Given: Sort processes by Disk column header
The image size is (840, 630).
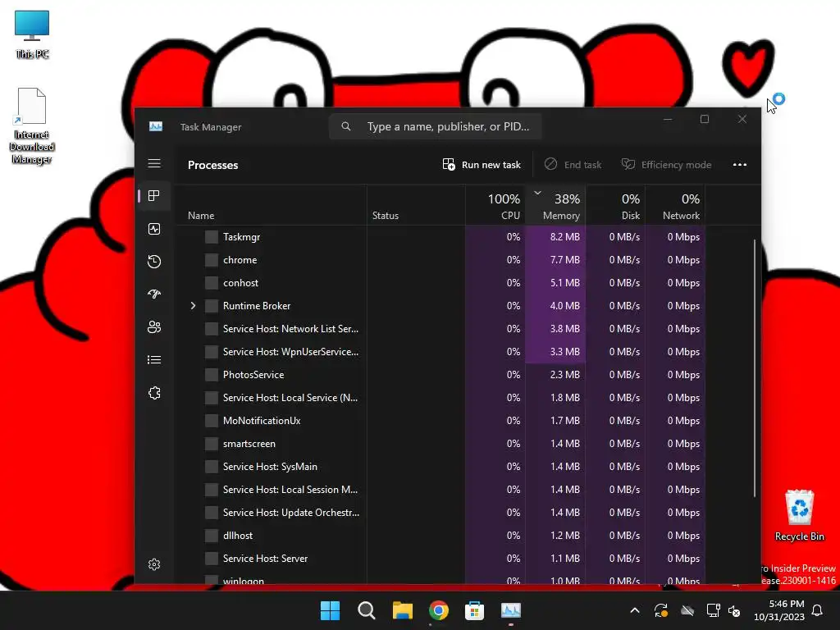Looking at the screenshot, I should click(x=615, y=206).
